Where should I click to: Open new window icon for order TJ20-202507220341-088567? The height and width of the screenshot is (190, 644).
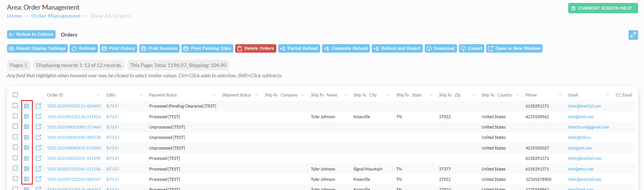38,179
